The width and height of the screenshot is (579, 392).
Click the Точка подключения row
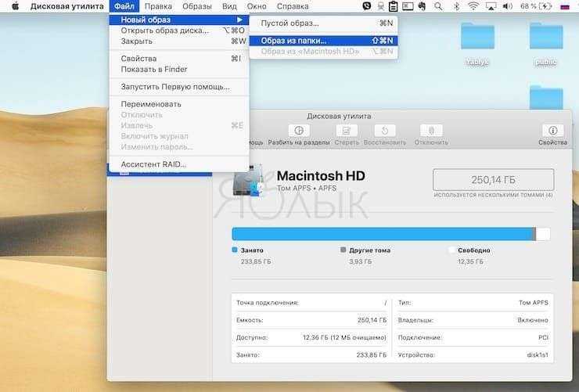[311, 303]
